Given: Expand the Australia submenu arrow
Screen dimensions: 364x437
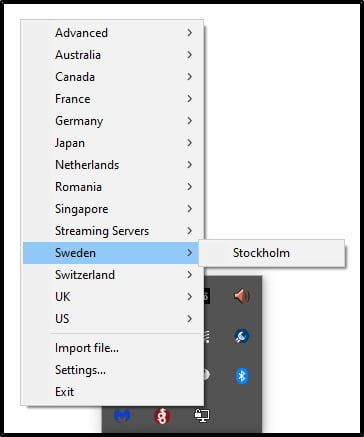Looking at the screenshot, I should (x=190, y=55).
